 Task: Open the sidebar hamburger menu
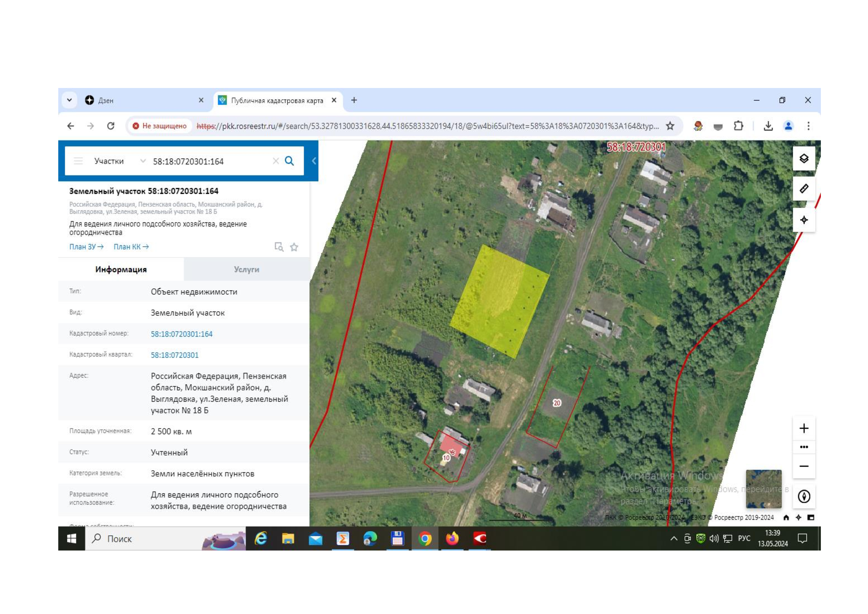coord(78,161)
